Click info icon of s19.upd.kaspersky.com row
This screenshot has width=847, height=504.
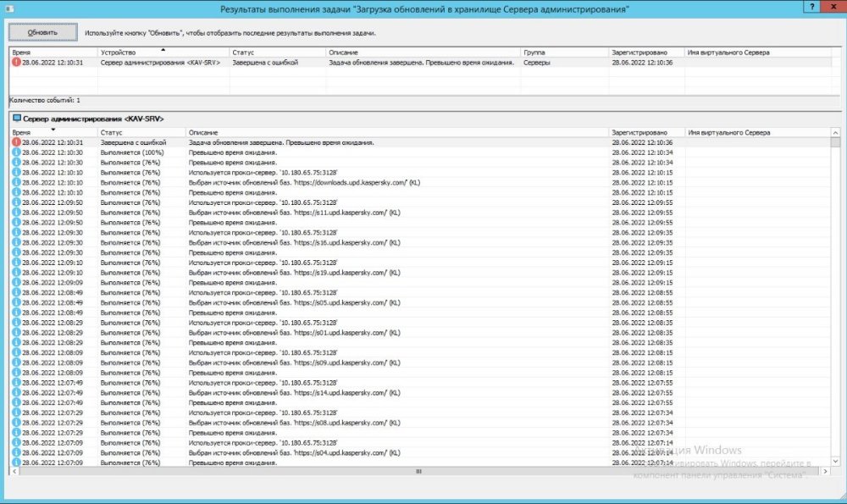(x=16, y=272)
